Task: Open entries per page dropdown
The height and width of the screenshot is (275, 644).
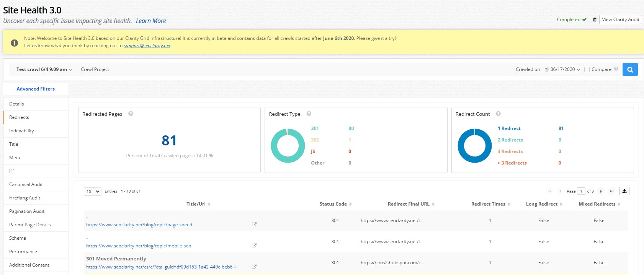Action: click(x=93, y=191)
